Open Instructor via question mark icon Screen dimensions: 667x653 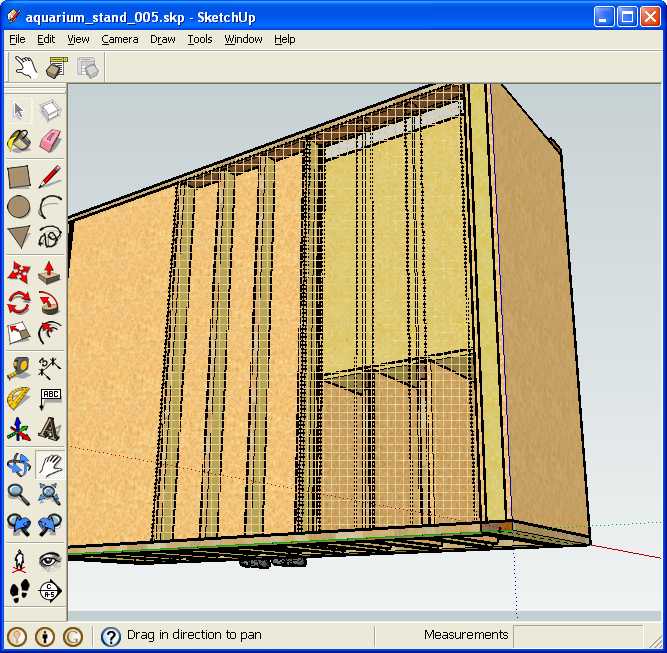point(111,637)
